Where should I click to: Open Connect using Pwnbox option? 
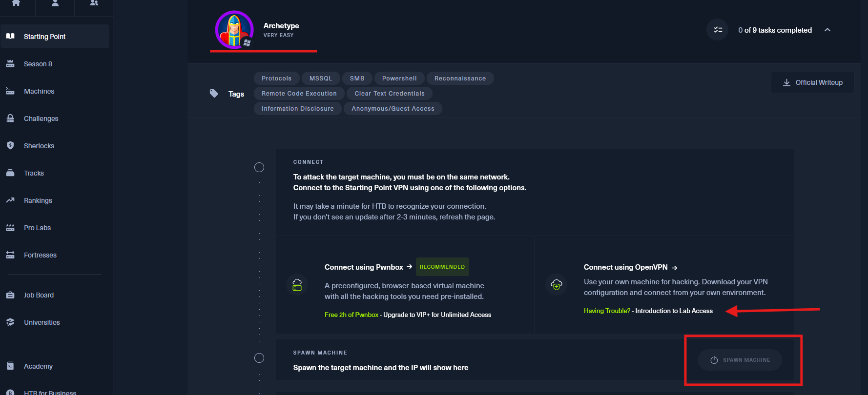(x=369, y=267)
